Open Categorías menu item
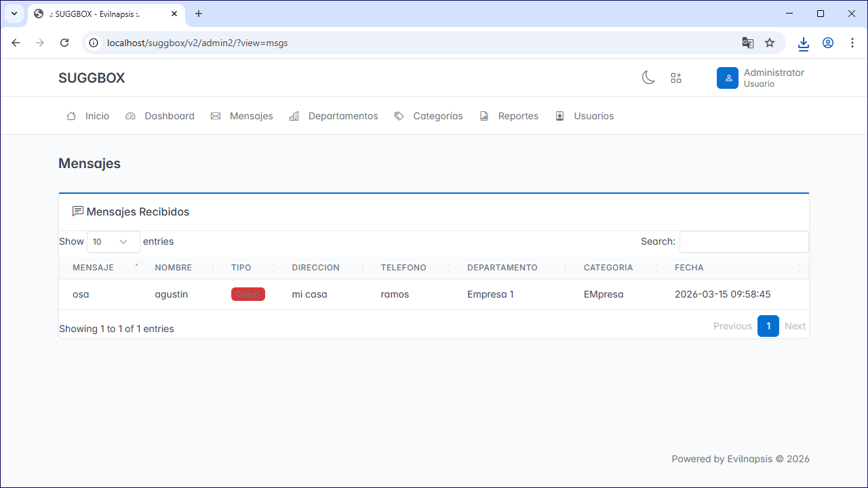The image size is (868, 488). click(429, 116)
